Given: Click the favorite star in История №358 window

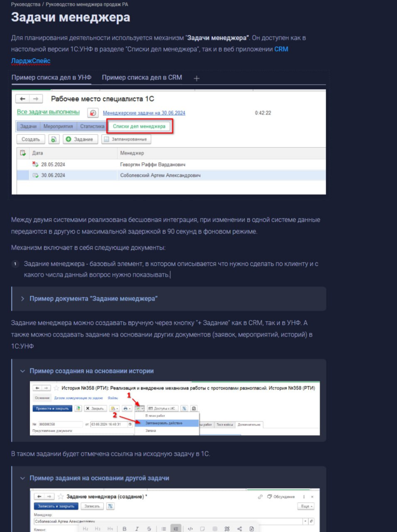Looking at the screenshot, I should click(x=56, y=388).
